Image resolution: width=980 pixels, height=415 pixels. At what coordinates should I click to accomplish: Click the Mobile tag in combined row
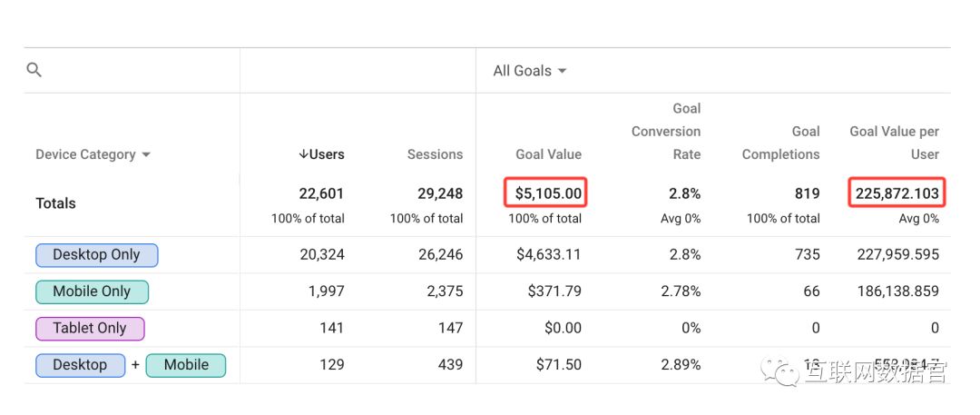(186, 365)
